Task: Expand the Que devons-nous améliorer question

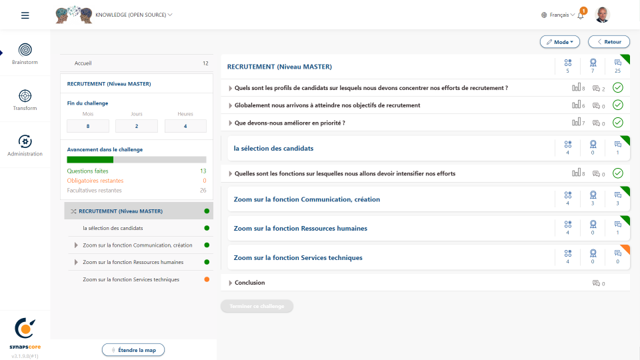Action: 230,123
